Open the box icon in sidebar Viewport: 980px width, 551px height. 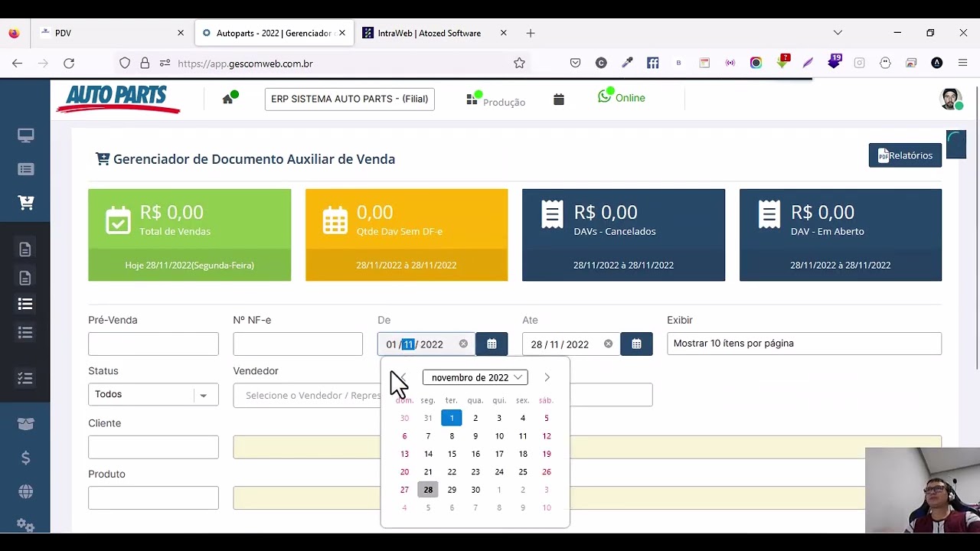(x=26, y=424)
